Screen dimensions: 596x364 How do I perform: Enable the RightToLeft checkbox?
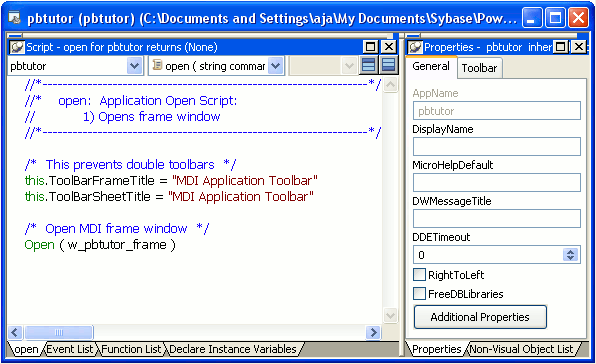419,274
